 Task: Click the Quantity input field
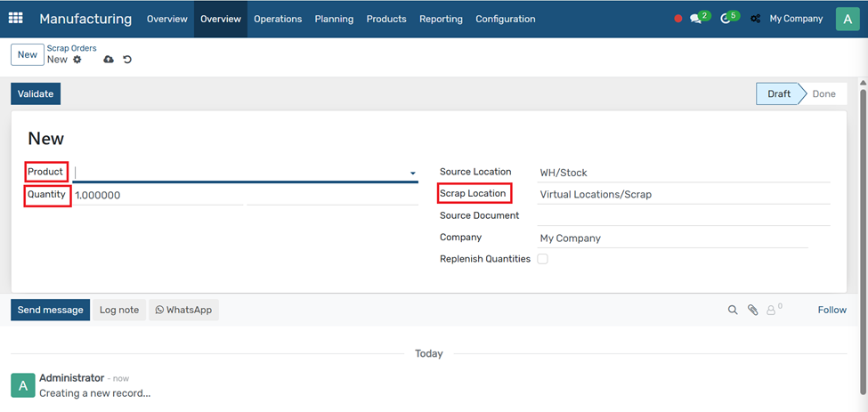point(158,195)
